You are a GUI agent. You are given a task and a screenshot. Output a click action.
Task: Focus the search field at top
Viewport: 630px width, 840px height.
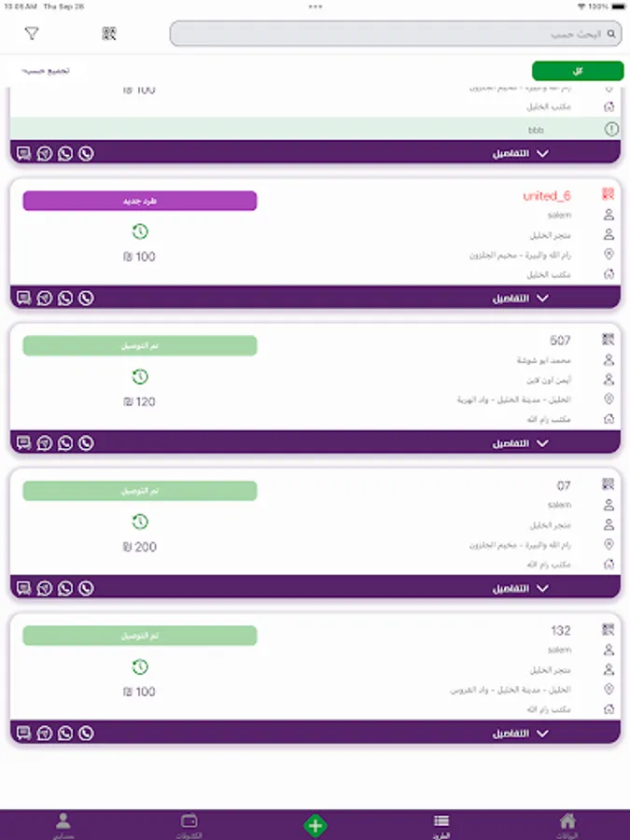pos(396,34)
